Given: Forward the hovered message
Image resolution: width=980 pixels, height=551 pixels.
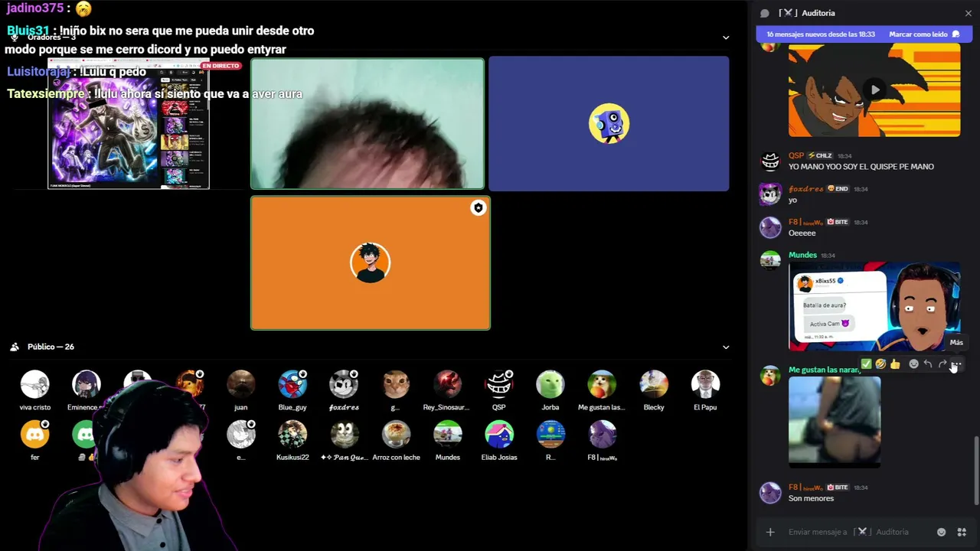Looking at the screenshot, I should click(x=942, y=364).
